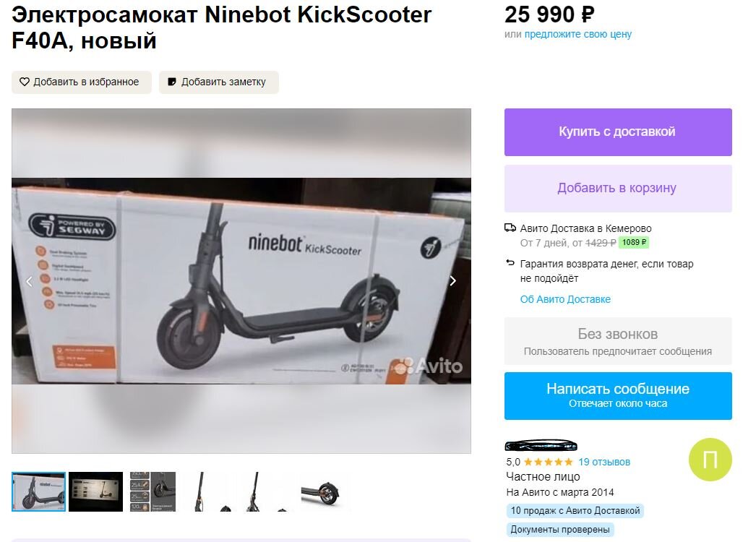Click the five-star seller rating
Screen dimensions: 756x542
pyautogui.click(x=548, y=462)
